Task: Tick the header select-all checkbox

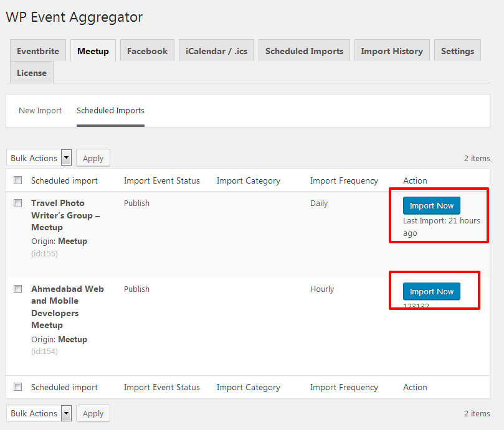Action: click(17, 180)
